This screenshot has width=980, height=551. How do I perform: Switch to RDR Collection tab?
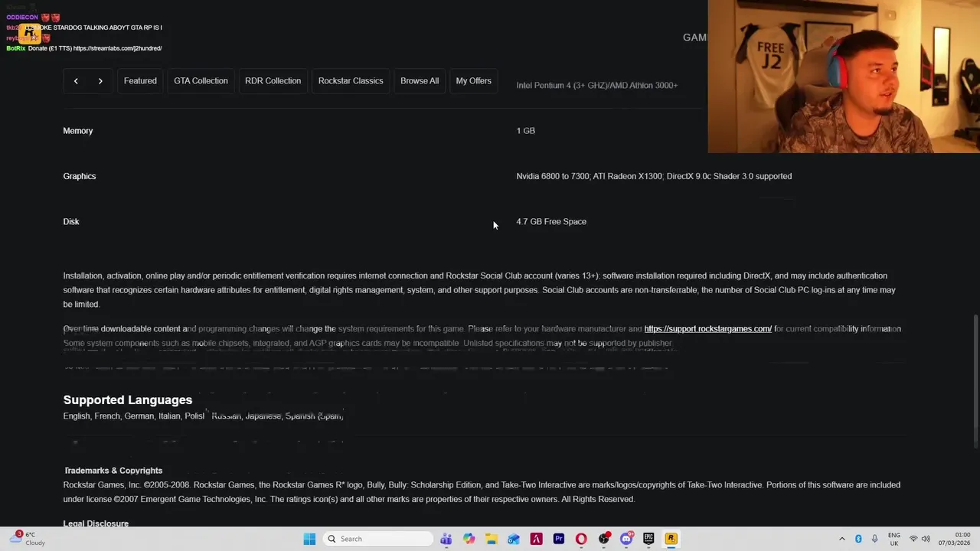tap(273, 81)
